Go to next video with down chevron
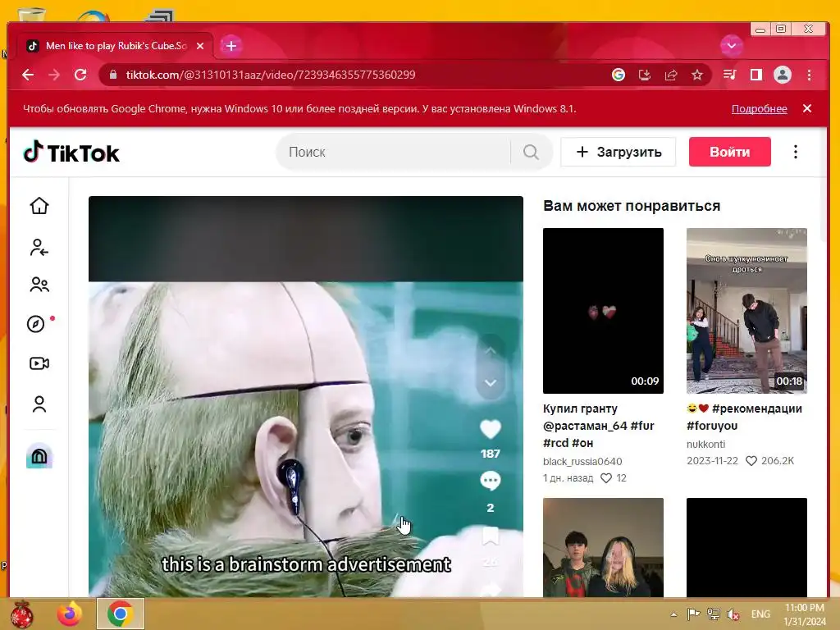Image resolution: width=840 pixels, height=630 pixels. tap(491, 382)
